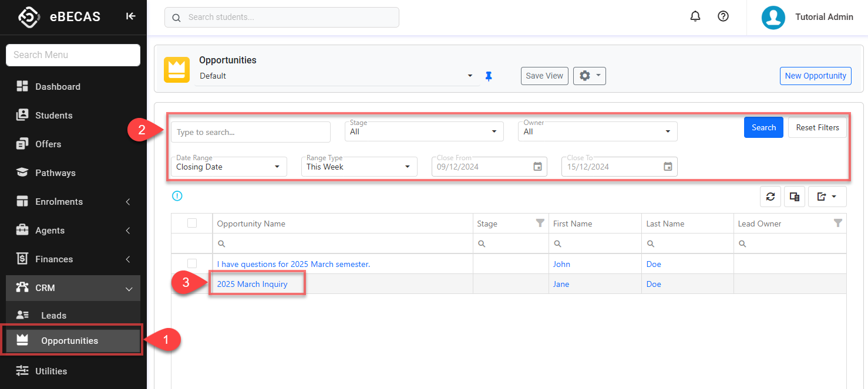The height and width of the screenshot is (389, 868).
Task: Open the gear settings dropdown
Action: pos(589,76)
